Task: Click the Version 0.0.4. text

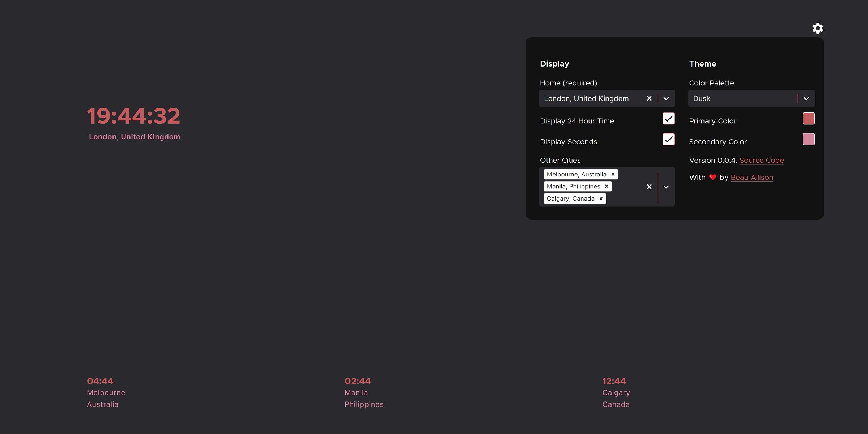Action: [713, 160]
